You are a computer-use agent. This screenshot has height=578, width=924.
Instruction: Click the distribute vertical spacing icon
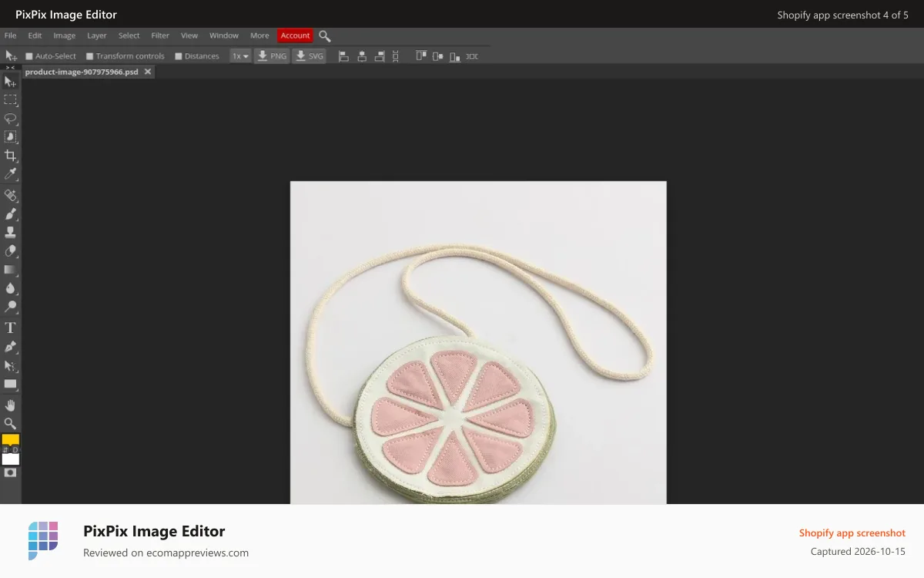pyautogui.click(x=396, y=56)
